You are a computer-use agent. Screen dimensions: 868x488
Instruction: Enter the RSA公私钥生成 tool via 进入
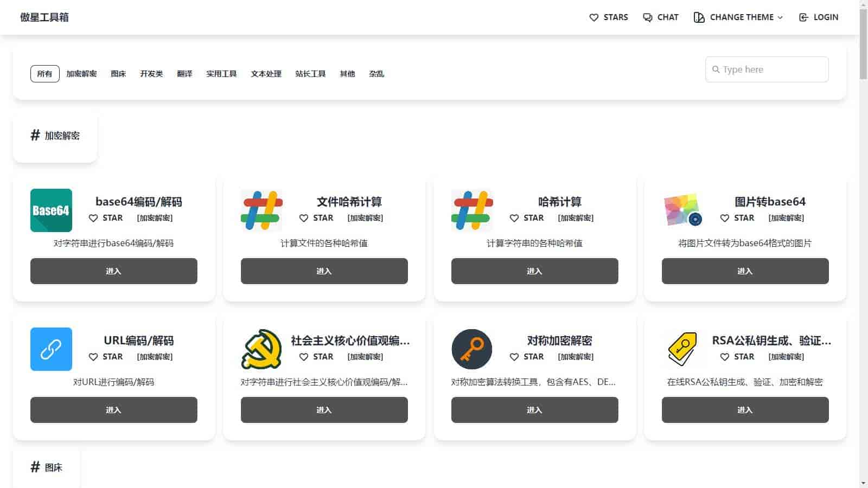745,410
